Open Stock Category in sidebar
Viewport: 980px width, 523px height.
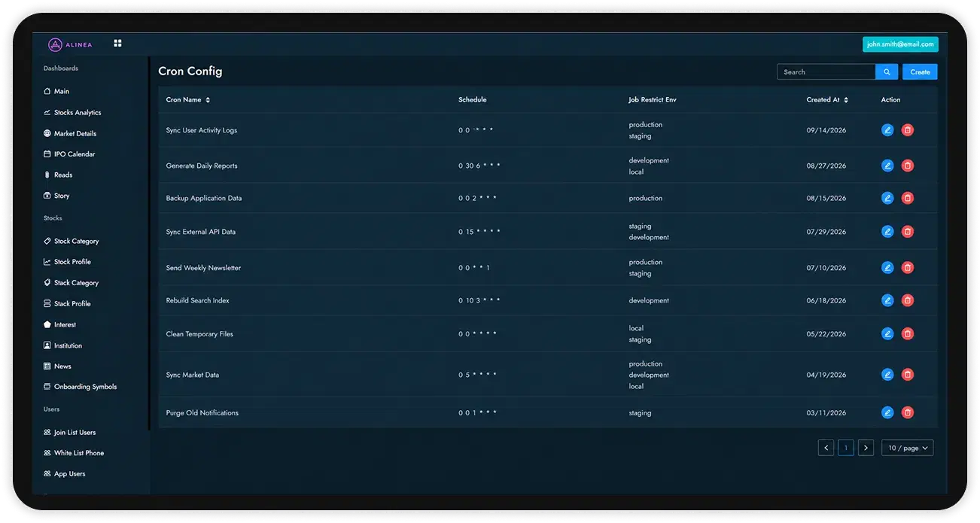pos(72,242)
